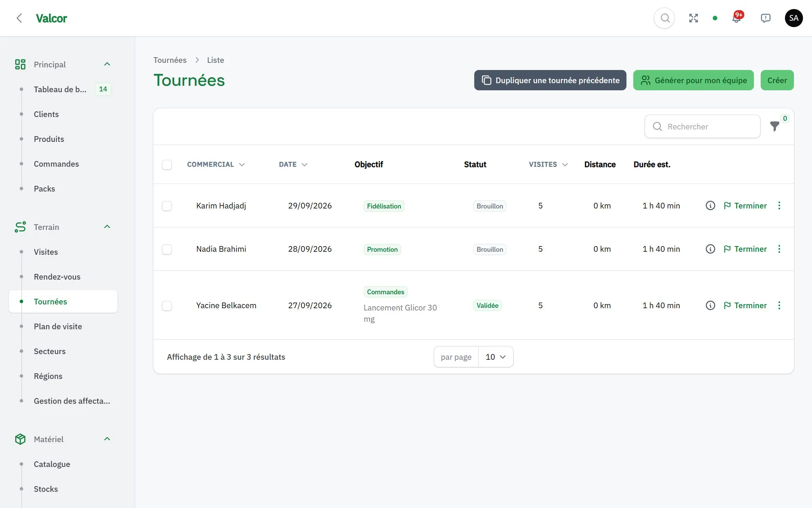Click the Matériel section box icon
The width and height of the screenshot is (812, 508).
click(x=20, y=439)
